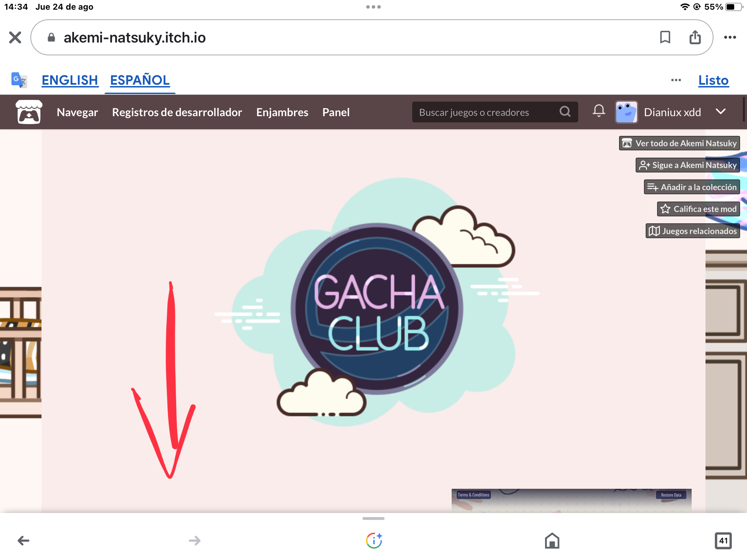Click Añadir a la colección
Image resolution: width=747 pixels, height=560 pixels.
[x=692, y=187]
